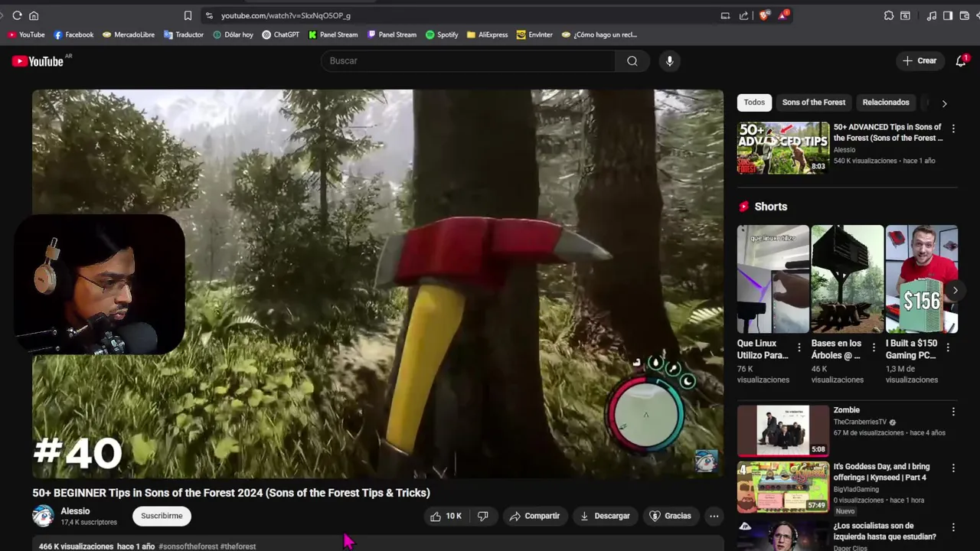
Task: Open AliExpress bookmarks folder
Action: [487, 34]
